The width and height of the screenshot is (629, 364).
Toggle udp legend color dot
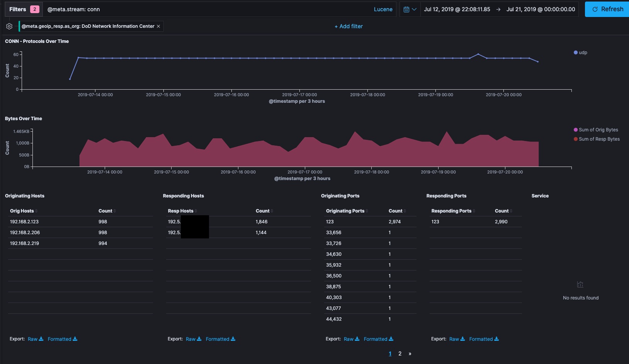576,53
